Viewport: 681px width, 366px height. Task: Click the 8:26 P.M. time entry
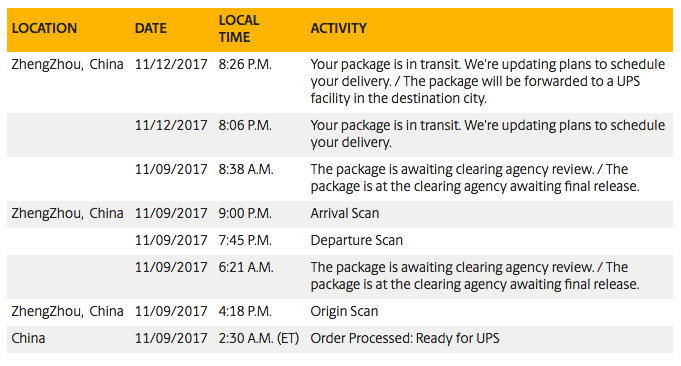pos(245,64)
